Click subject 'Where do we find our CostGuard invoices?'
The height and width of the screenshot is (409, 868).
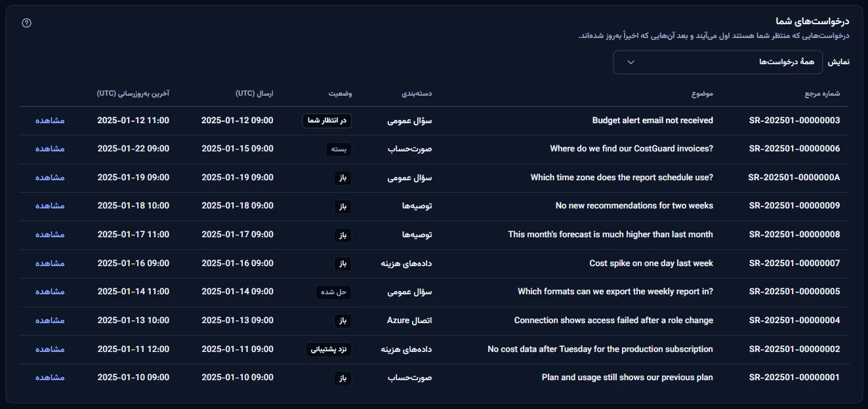tap(632, 149)
